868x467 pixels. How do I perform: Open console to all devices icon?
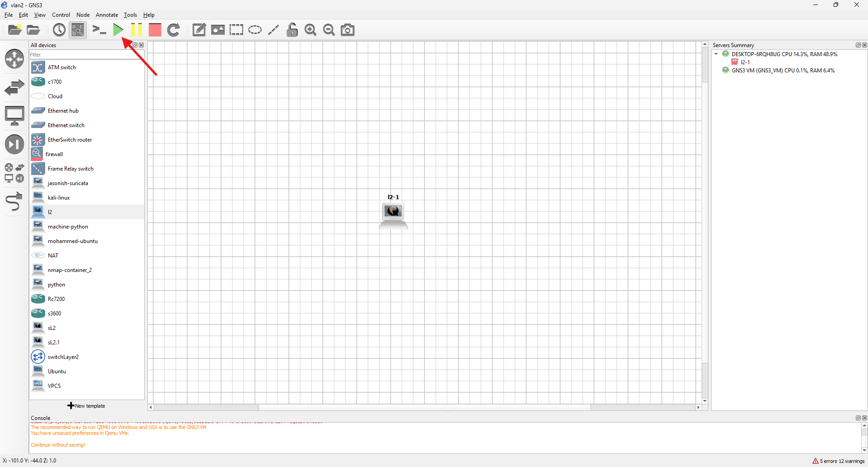point(99,30)
